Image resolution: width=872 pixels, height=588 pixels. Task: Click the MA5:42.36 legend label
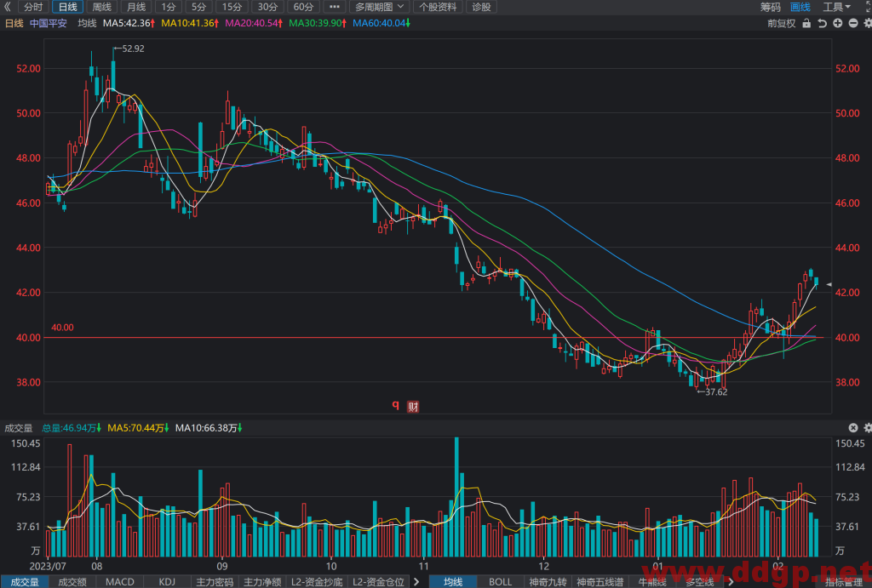(129, 23)
